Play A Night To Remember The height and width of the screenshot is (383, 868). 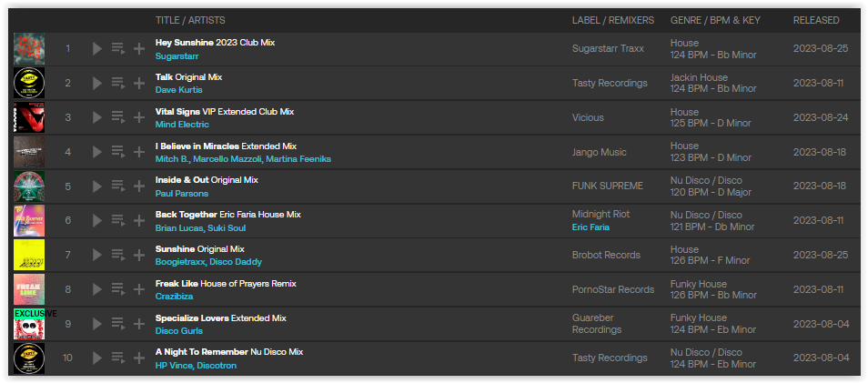(97, 358)
